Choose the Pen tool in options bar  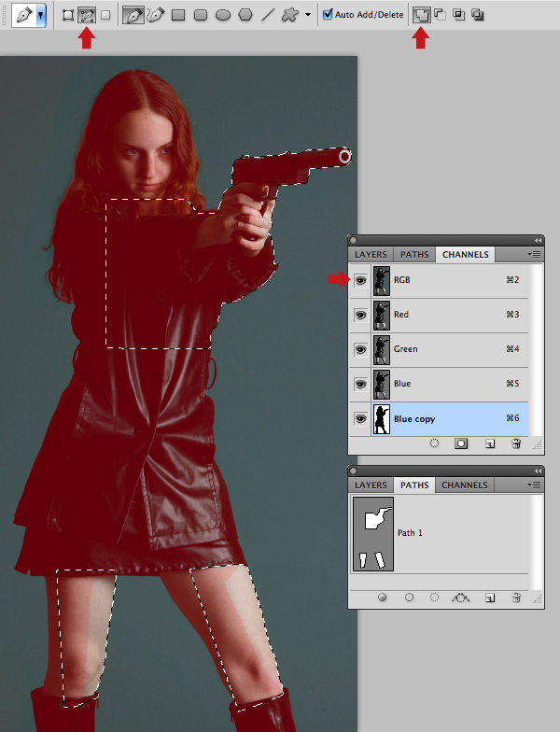point(133,15)
